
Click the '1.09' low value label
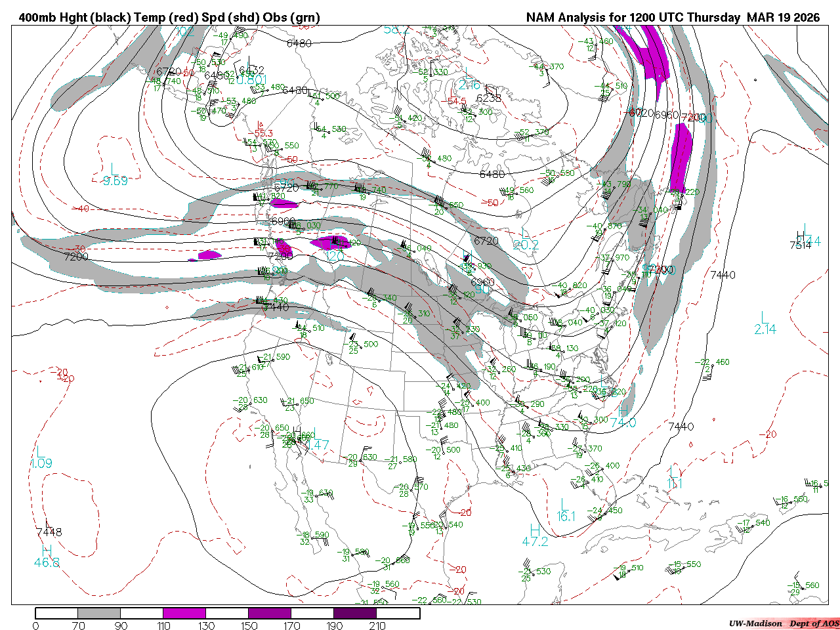pos(42,463)
